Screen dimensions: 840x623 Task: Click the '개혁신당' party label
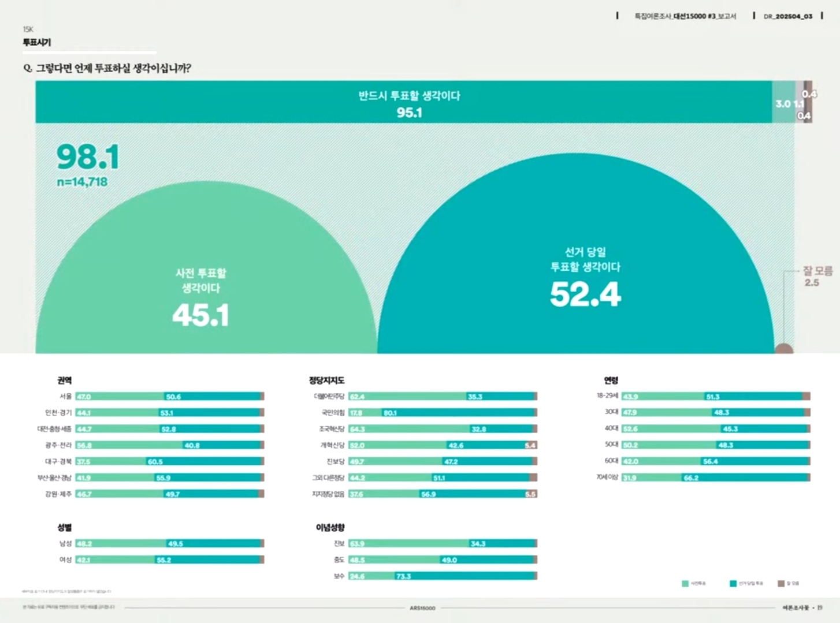coord(333,445)
